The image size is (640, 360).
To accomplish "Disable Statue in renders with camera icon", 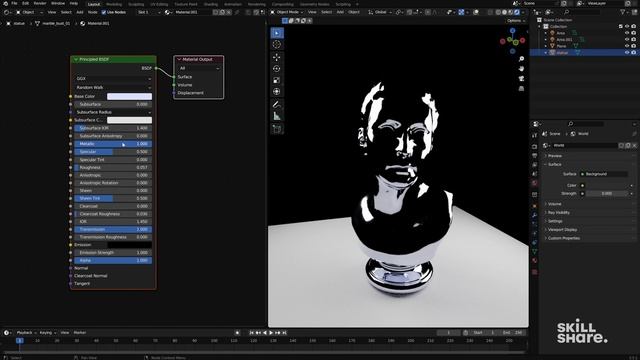I will pyautogui.click(x=633, y=53).
